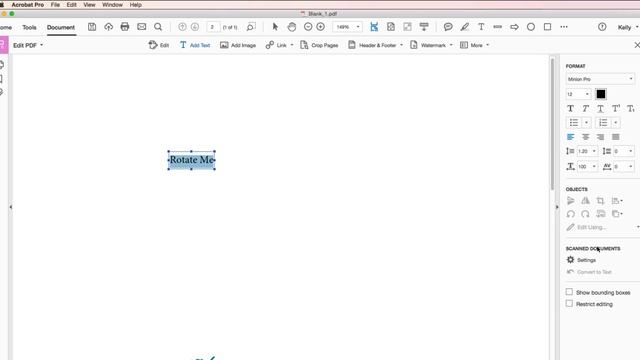Toggle bold text style
The width and height of the screenshot is (640, 360).
coord(571,109)
